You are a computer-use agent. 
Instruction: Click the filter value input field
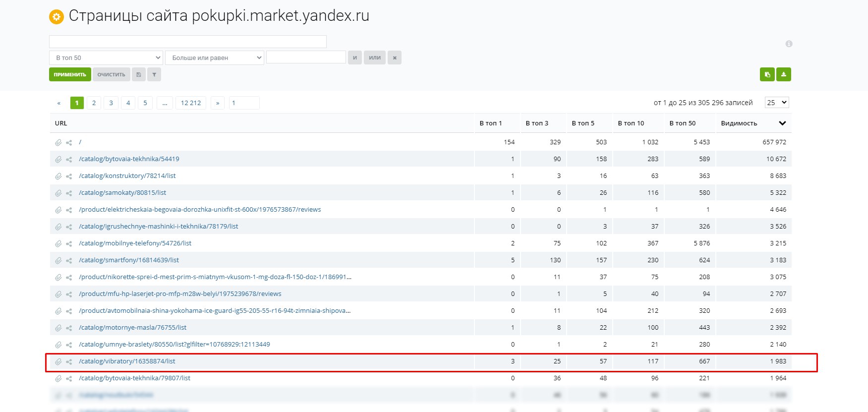click(x=306, y=57)
